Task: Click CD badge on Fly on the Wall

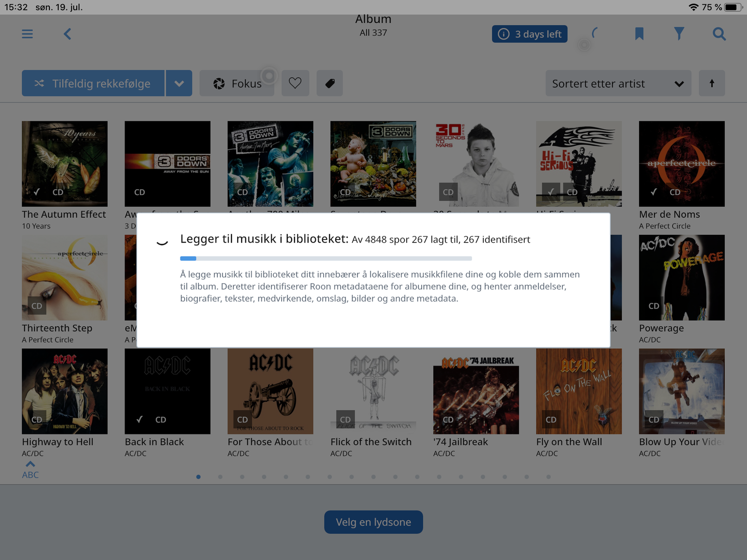Action: tap(551, 419)
